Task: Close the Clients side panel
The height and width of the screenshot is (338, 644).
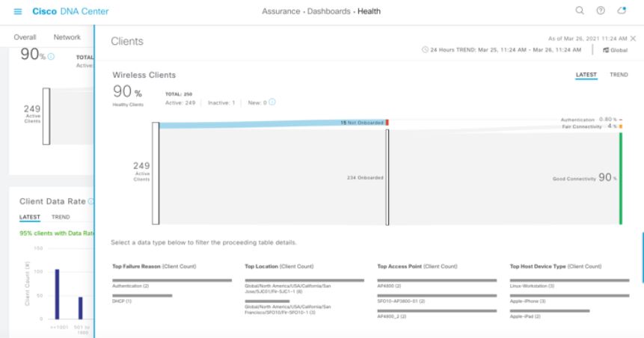Action: 633,37
